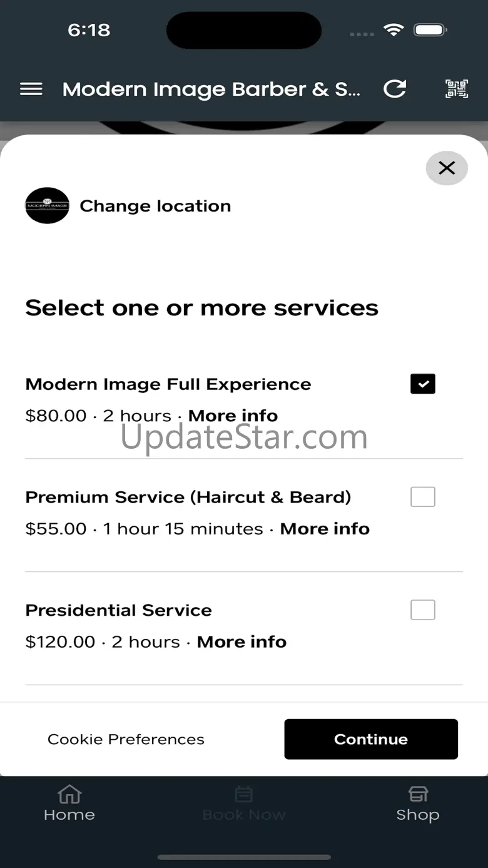Tap Change location

tap(155, 206)
